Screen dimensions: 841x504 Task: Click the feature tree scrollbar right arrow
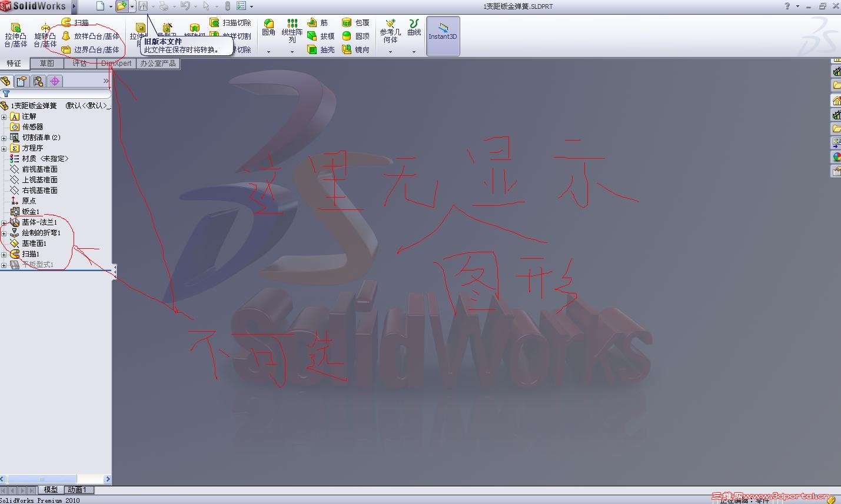point(108,479)
